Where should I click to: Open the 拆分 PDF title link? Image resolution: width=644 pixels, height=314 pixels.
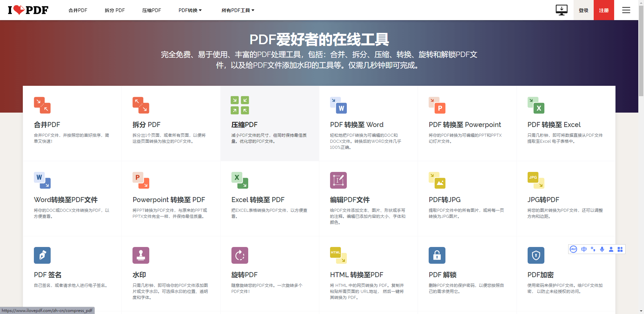(x=147, y=125)
